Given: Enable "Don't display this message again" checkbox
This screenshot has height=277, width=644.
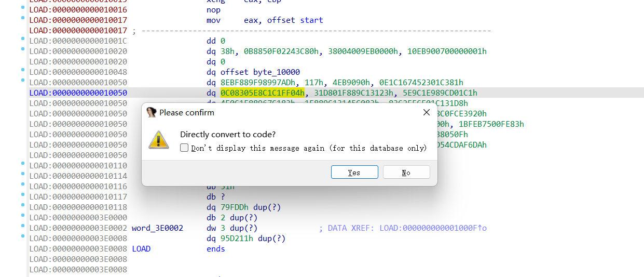Looking at the screenshot, I should (184, 148).
